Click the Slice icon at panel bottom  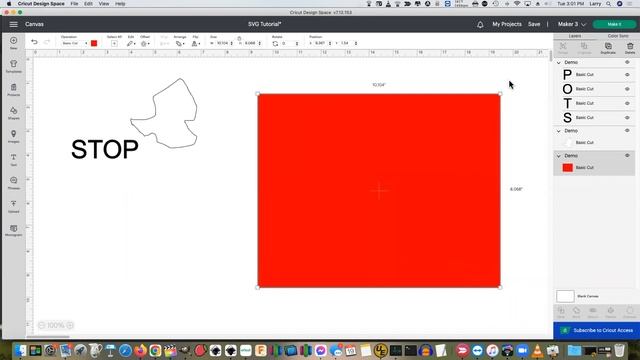click(x=561, y=313)
